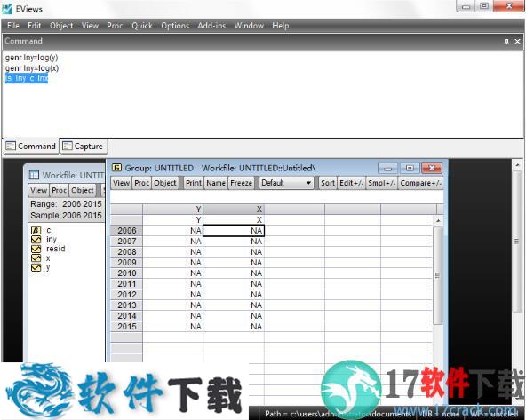The image size is (526, 420).
Task: Switch to the Command tab
Action: [x=31, y=147]
